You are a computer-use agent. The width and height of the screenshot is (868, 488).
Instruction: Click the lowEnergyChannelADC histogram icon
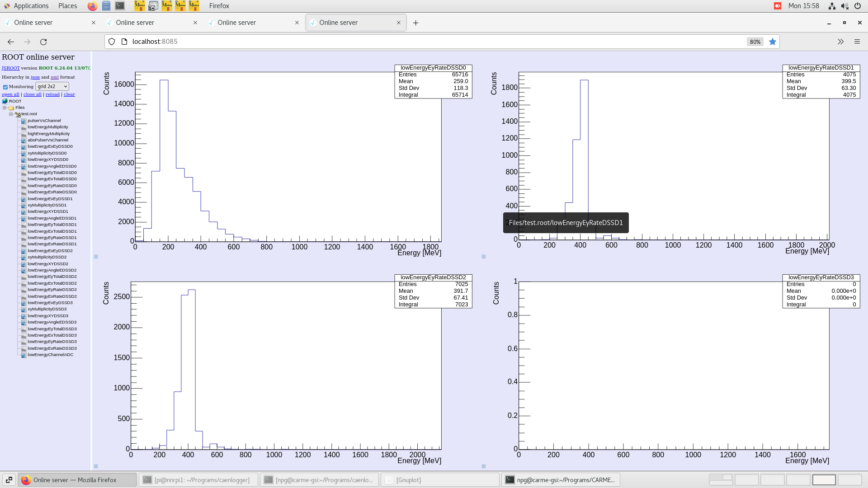click(24, 355)
